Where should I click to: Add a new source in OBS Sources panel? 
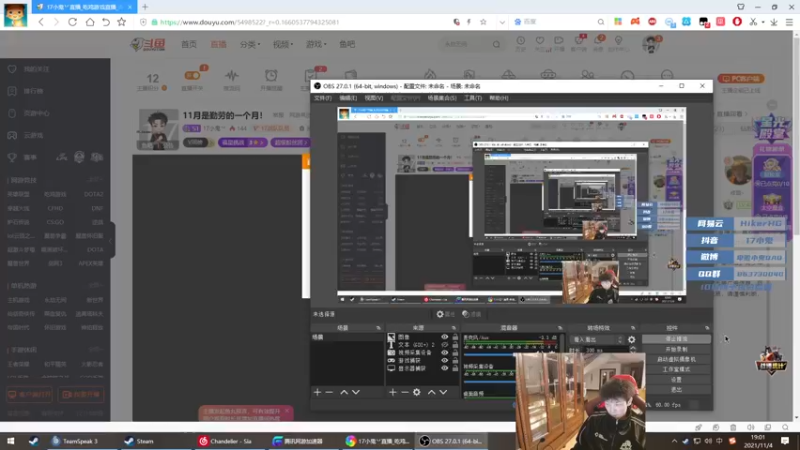pos(392,392)
